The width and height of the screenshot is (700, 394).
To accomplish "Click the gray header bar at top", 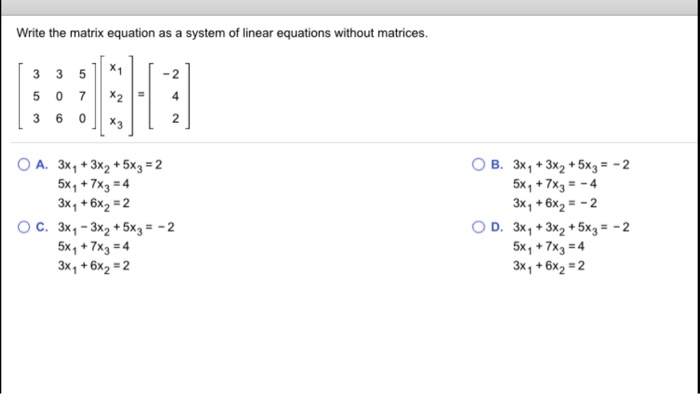I will tap(350, 8).
